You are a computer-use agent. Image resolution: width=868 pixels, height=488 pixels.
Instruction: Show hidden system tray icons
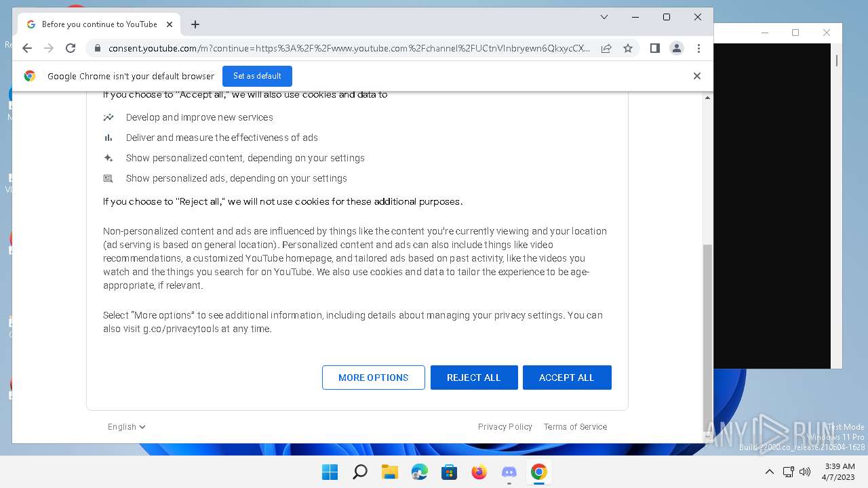pyautogui.click(x=769, y=472)
